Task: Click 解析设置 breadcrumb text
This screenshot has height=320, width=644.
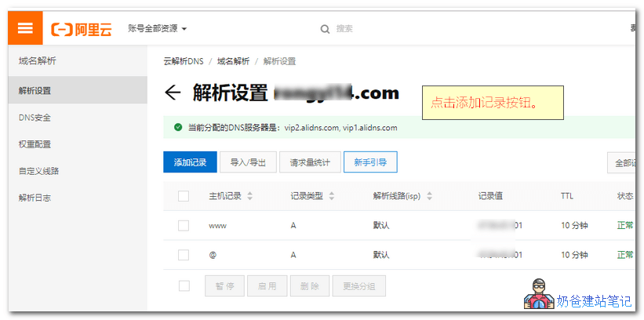Action: pyautogui.click(x=280, y=62)
